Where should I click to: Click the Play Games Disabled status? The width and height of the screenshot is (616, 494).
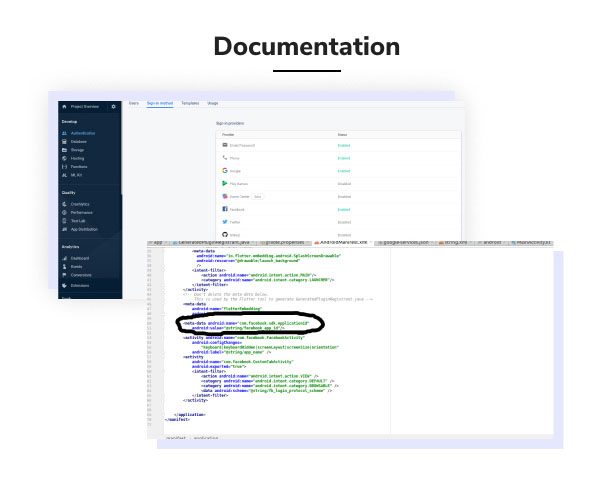344,184
